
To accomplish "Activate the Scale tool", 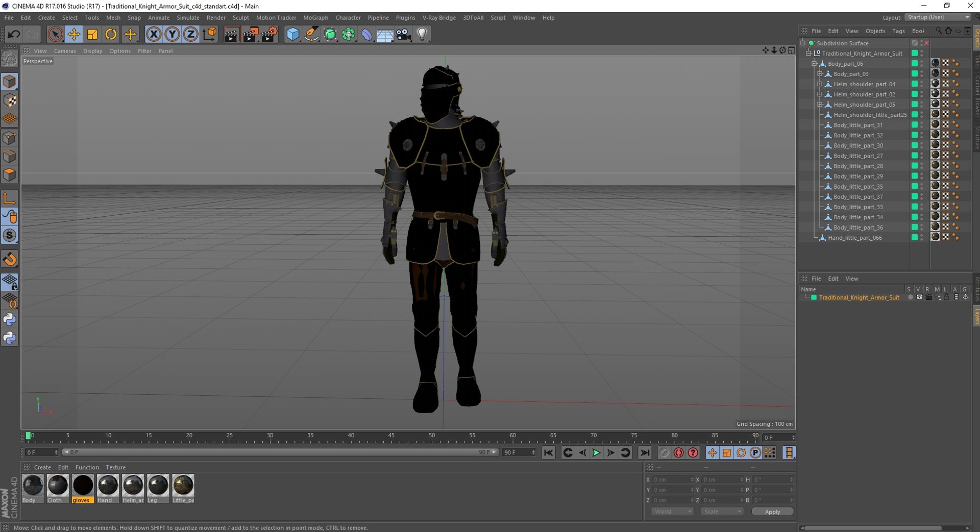I will [x=92, y=34].
